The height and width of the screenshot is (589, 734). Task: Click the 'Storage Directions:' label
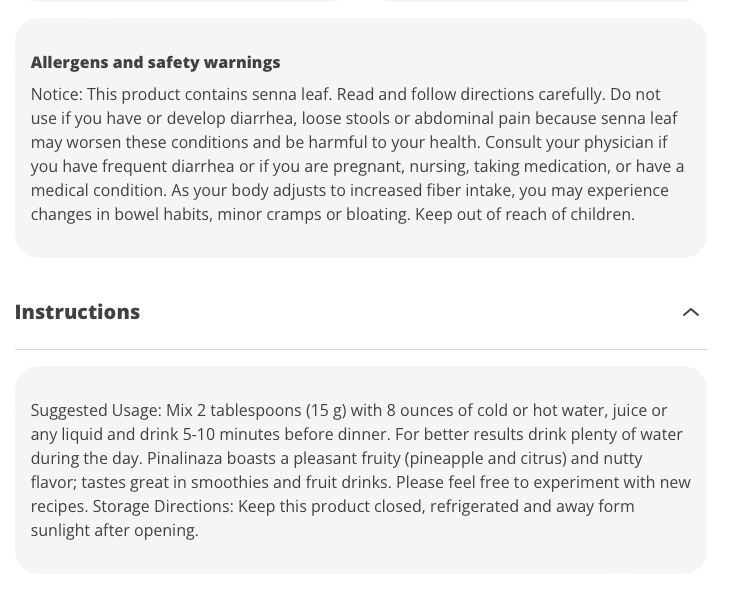163,506
